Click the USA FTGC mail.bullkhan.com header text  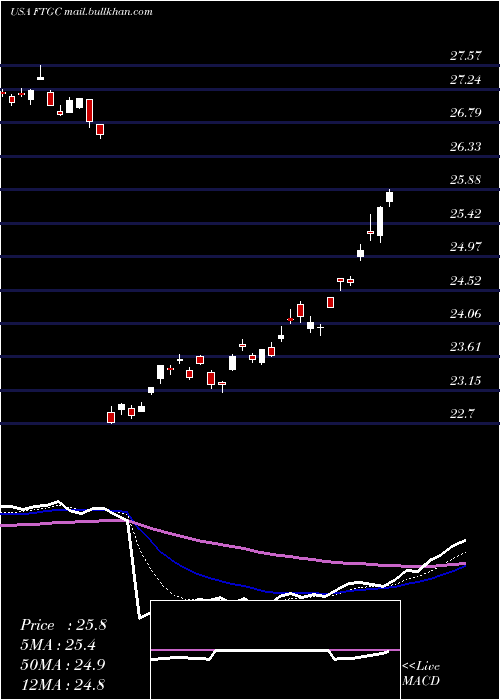(81, 12)
